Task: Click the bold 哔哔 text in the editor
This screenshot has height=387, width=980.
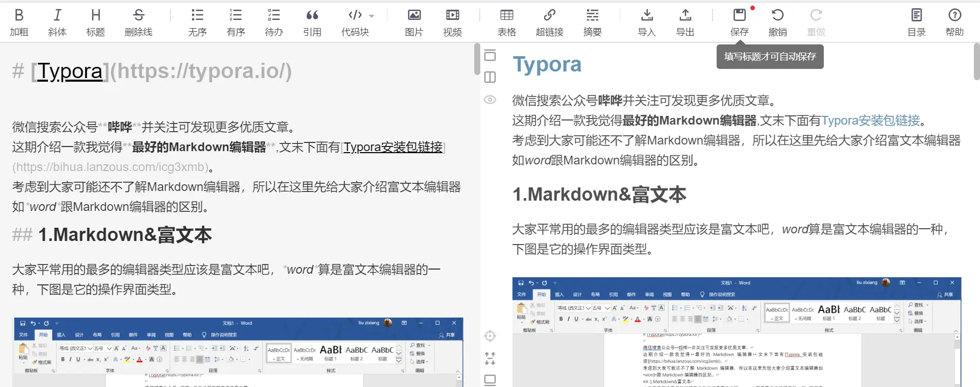Action: (x=120, y=127)
